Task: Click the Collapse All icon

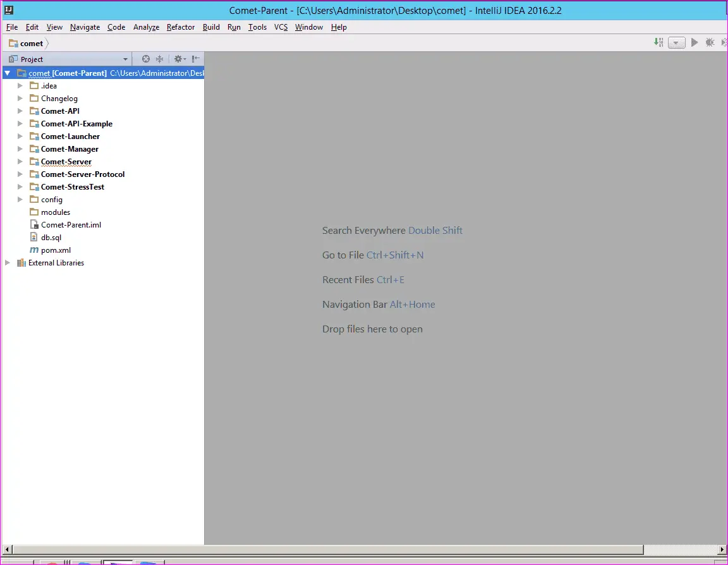Action: tap(160, 59)
